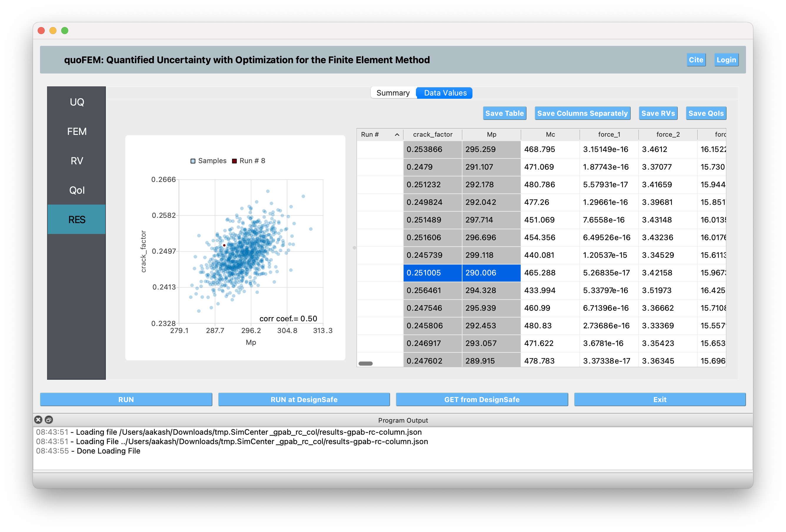This screenshot has width=786, height=532.
Task: Close the Program Output panel with the X icon
Action: (38, 420)
